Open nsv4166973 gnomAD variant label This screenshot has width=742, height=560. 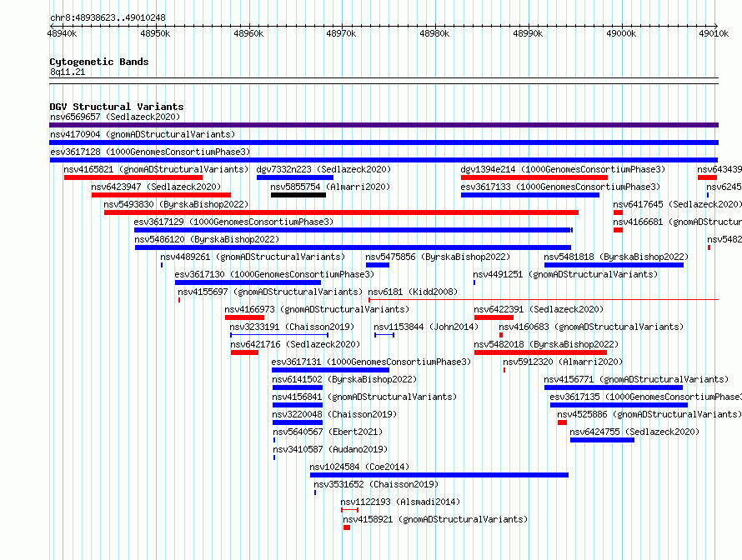click(317, 309)
